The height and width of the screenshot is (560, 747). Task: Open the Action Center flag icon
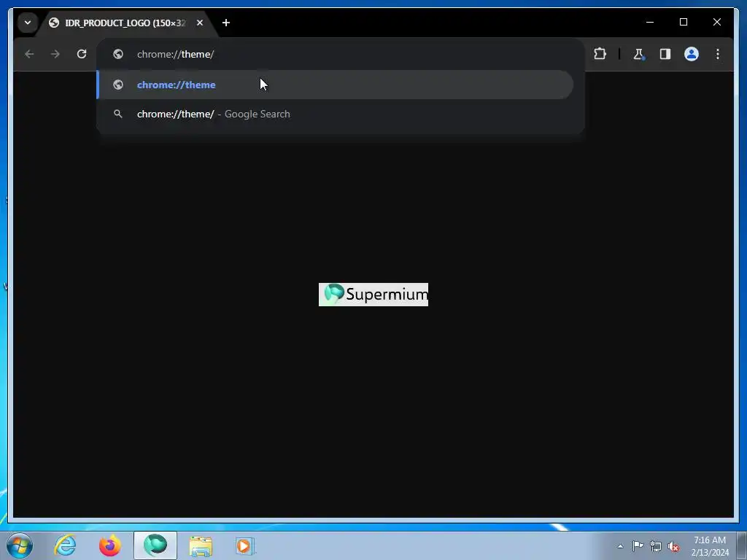(x=638, y=546)
